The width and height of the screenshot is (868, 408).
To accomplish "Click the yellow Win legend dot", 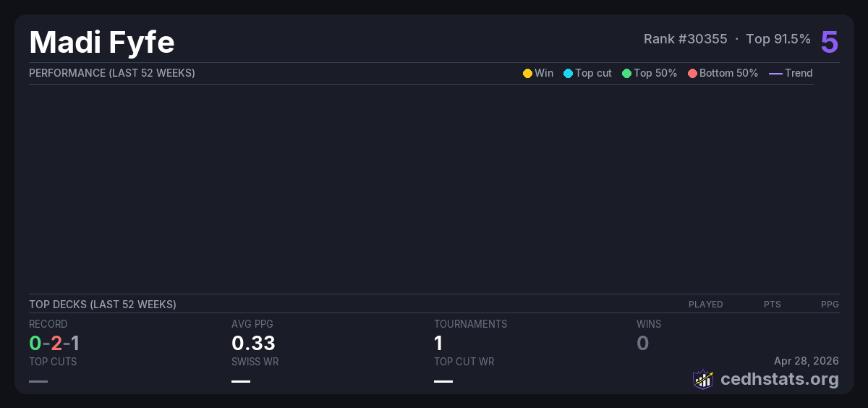I will (x=527, y=73).
